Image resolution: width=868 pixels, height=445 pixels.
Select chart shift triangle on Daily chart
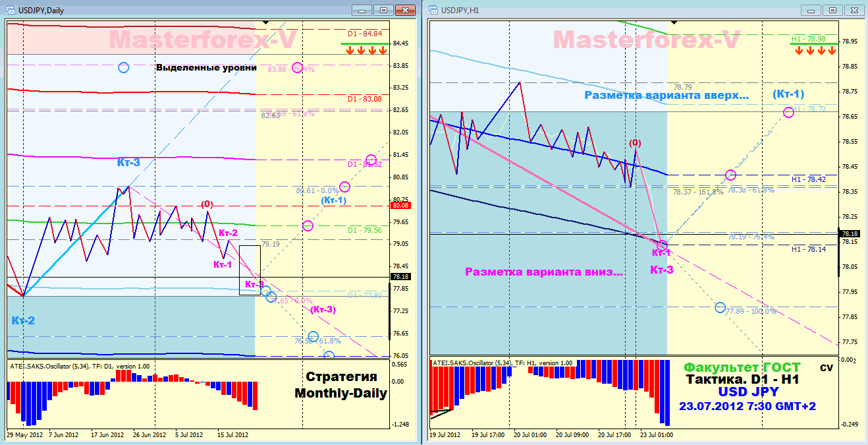pos(265,22)
